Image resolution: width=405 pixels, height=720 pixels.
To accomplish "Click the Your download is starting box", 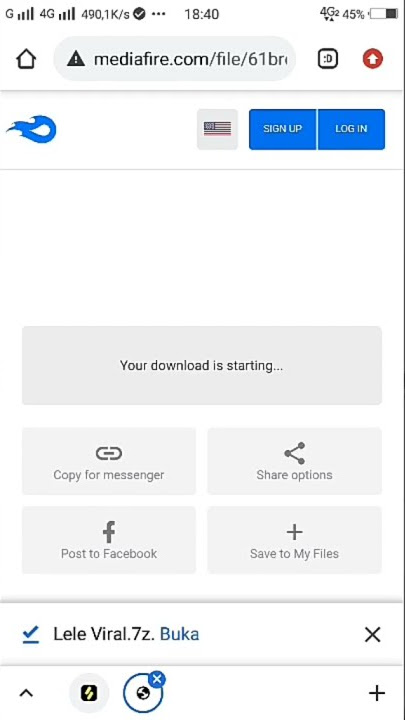I will [x=202, y=366].
